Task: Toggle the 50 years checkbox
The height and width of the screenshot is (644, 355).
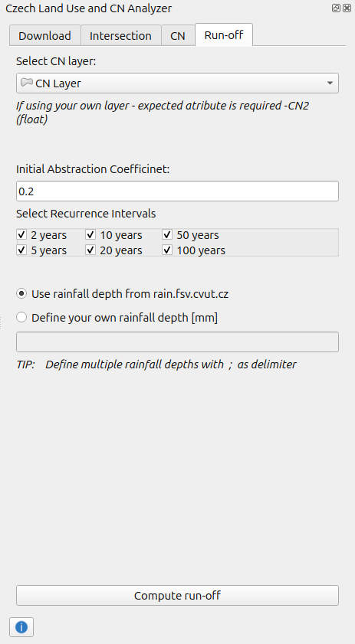Action: 167,235
